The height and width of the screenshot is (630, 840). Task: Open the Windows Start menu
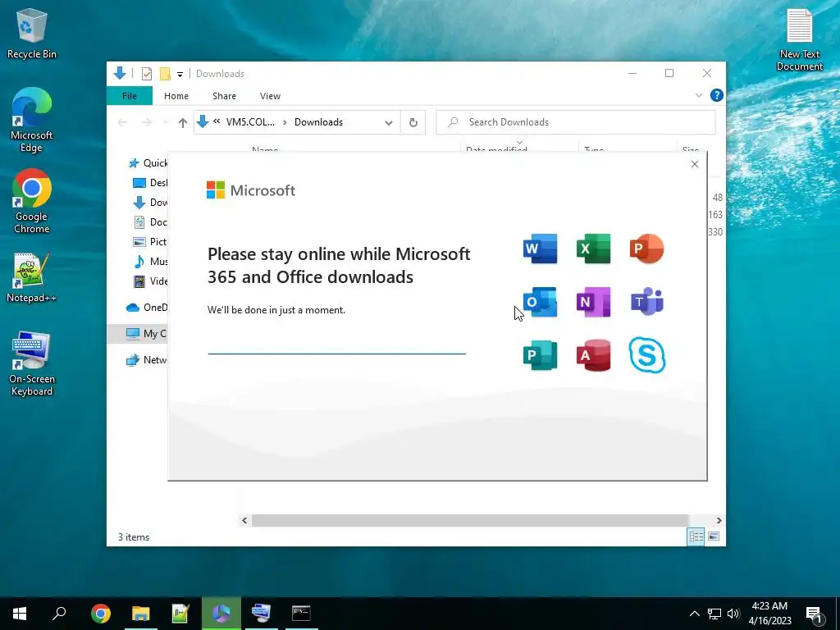pyautogui.click(x=20, y=614)
